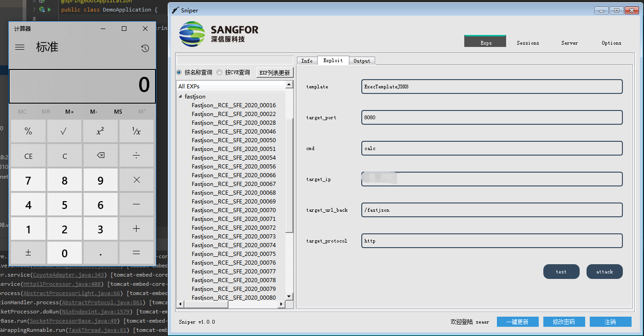Click the 一键更新 button
This screenshot has width=644, height=336.
(518, 322)
